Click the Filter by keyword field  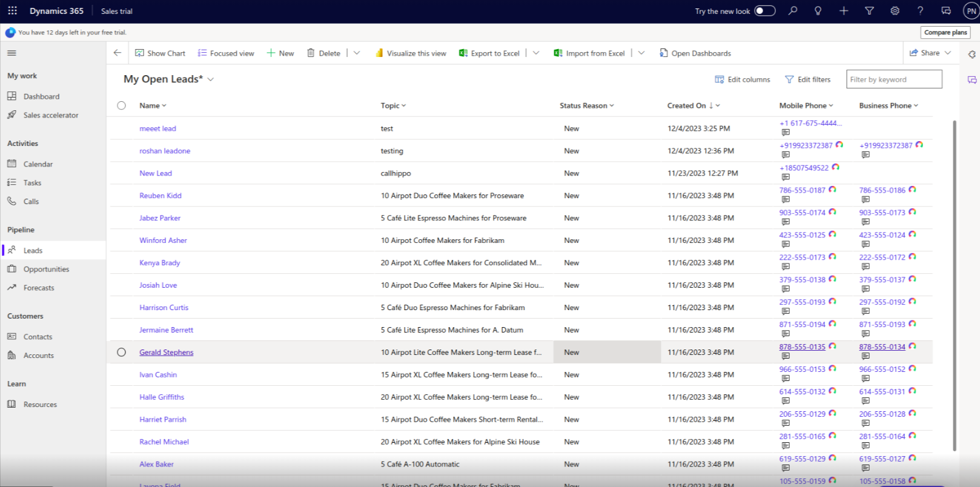point(894,79)
